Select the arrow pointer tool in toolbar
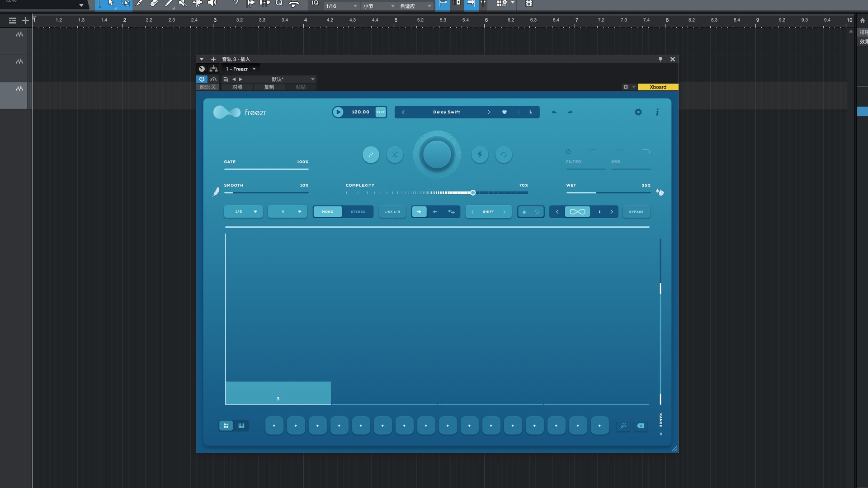The height and width of the screenshot is (488, 868). 111,4
